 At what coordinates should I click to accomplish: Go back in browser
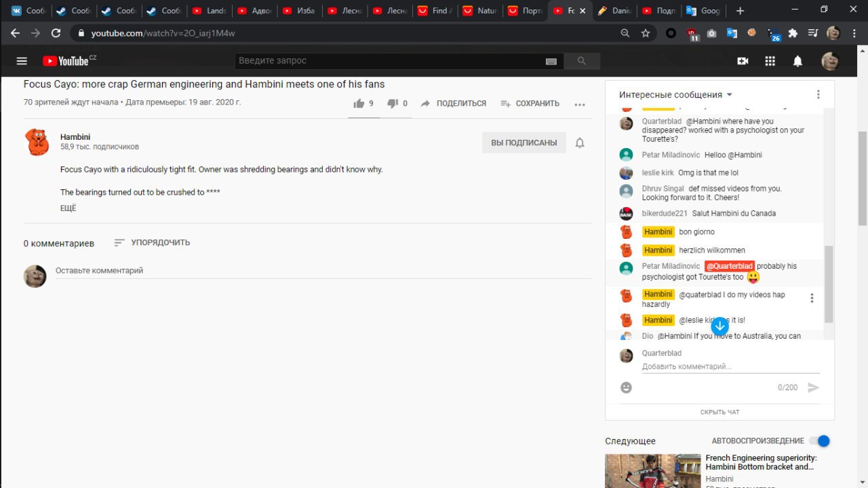click(x=15, y=33)
